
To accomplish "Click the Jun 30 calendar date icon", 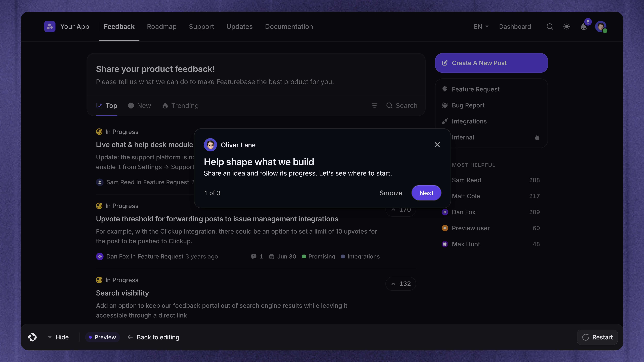I will pos(272,256).
